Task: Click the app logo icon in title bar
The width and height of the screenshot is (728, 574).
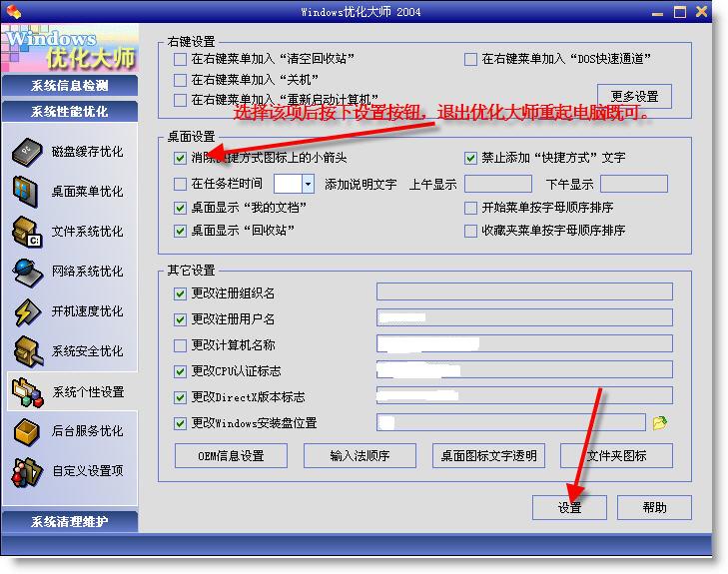Action: click(13, 11)
